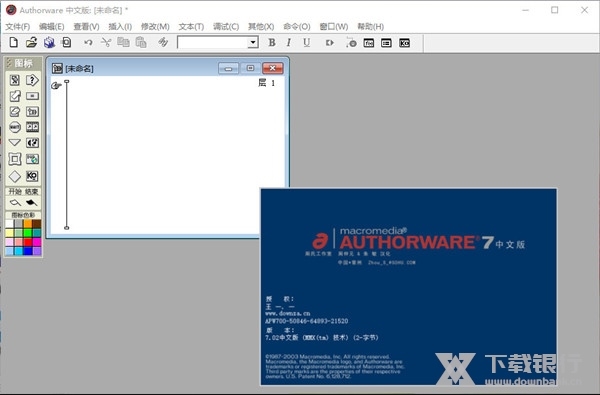Select the Framework icon in the palette
The width and height of the screenshot is (600, 395).
point(15,159)
